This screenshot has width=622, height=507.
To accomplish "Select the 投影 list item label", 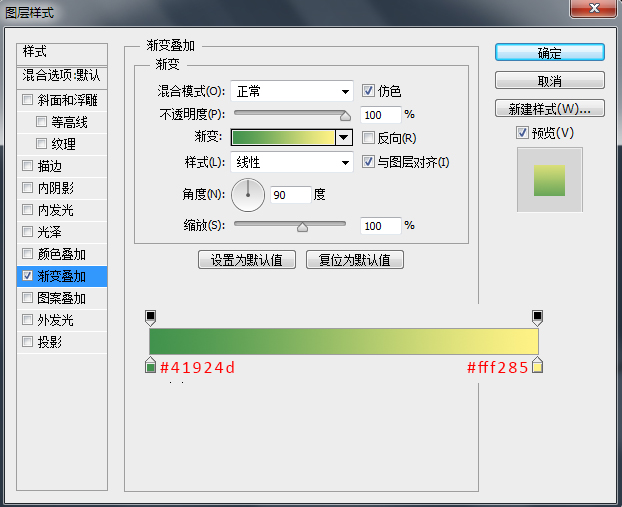I will point(50,342).
